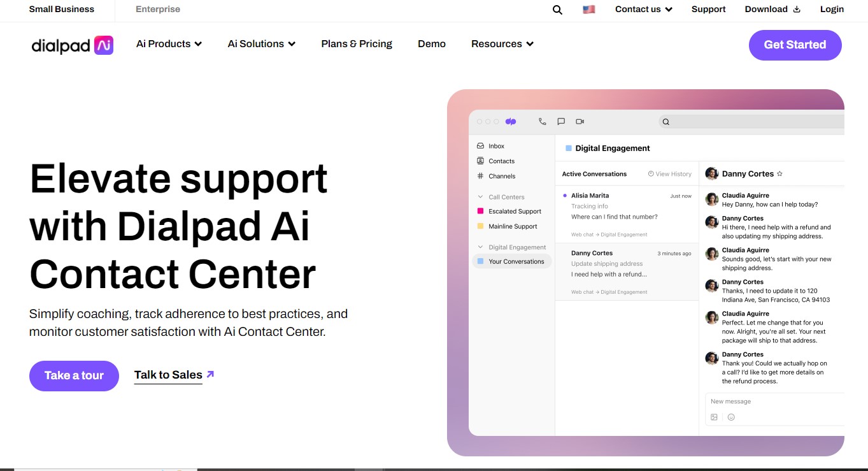868x471 pixels.
Task: Open the Plans & Pricing menu item
Action: tap(357, 43)
